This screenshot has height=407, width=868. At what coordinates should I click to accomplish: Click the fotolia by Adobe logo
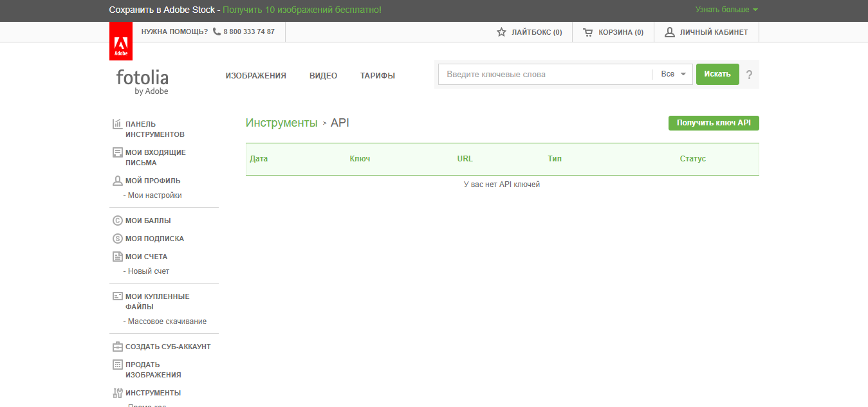tap(142, 82)
